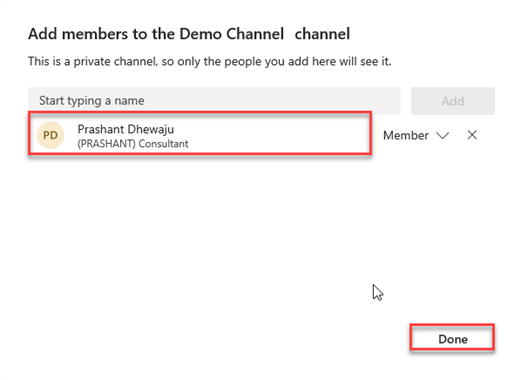This screenshot has width=521, height=380.
Task: Place cursor in the name search box
Action: pos(214,101)
